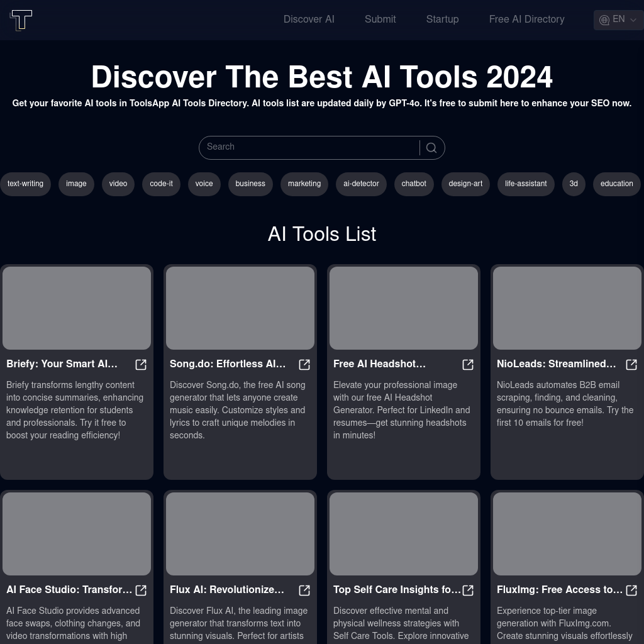Click inside the Search input field

[302, 147]
